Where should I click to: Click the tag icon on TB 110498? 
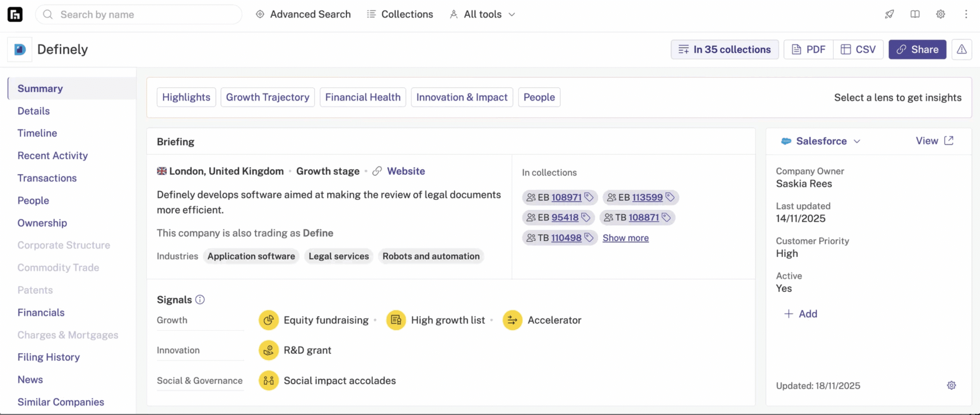pos(589,238)
